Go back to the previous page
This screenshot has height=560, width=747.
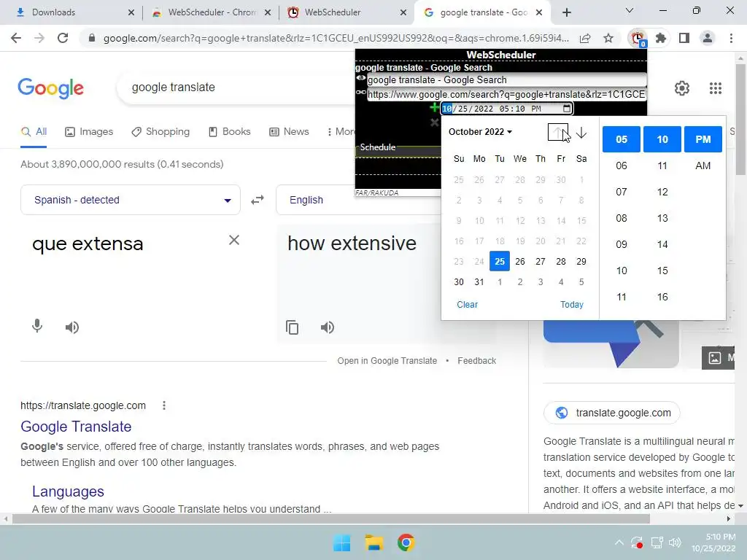coord(16,38)
